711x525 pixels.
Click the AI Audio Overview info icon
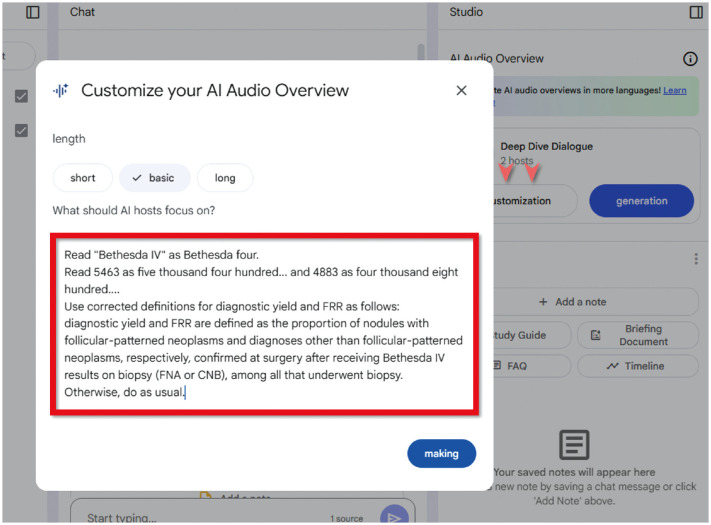pos(689,59)
